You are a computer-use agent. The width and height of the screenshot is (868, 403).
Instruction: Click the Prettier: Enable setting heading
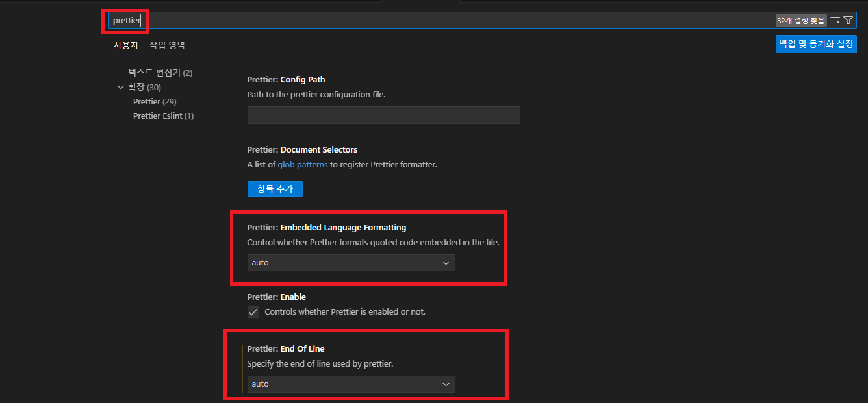click(277, 297)
